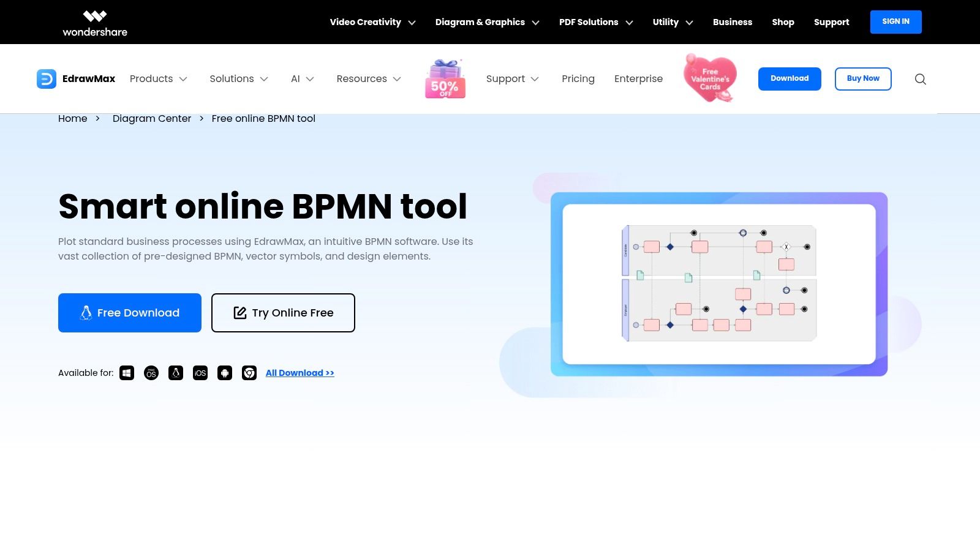Select the macOS platform icon
This screenshot has width=980, height=551.
[151, 373]
